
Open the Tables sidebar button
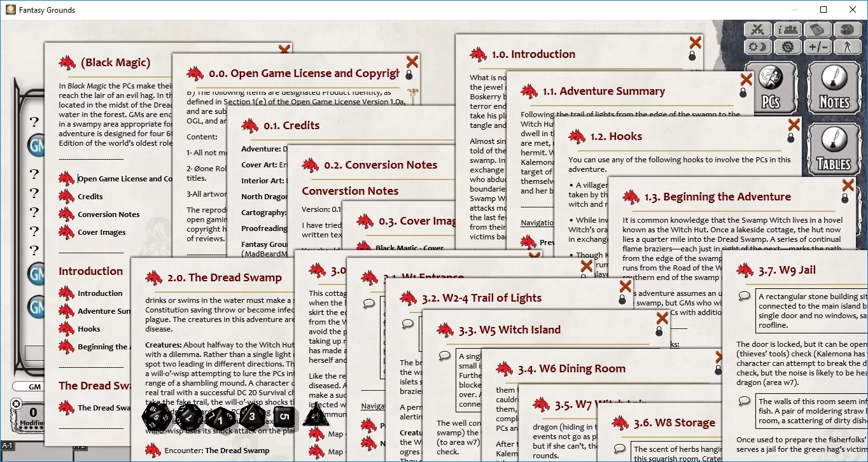(x=834, y=150)
